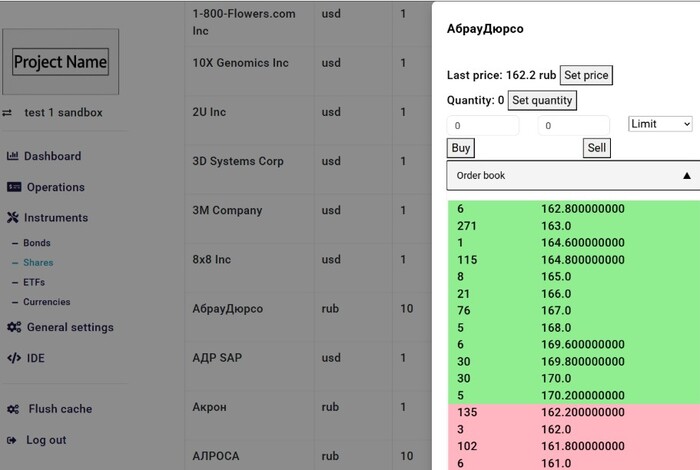Focus the first order input field
The height and width of the screenshot is (470, 700).
coord(483,126)
